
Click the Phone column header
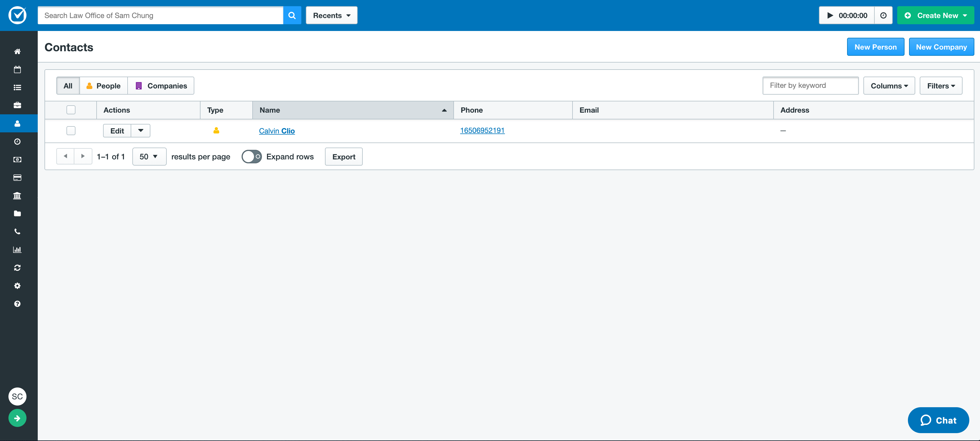click(513, 110)
